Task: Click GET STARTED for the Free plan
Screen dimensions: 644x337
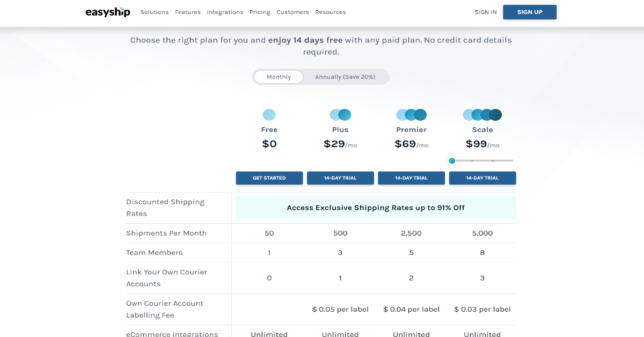Action: pos(269,178)
